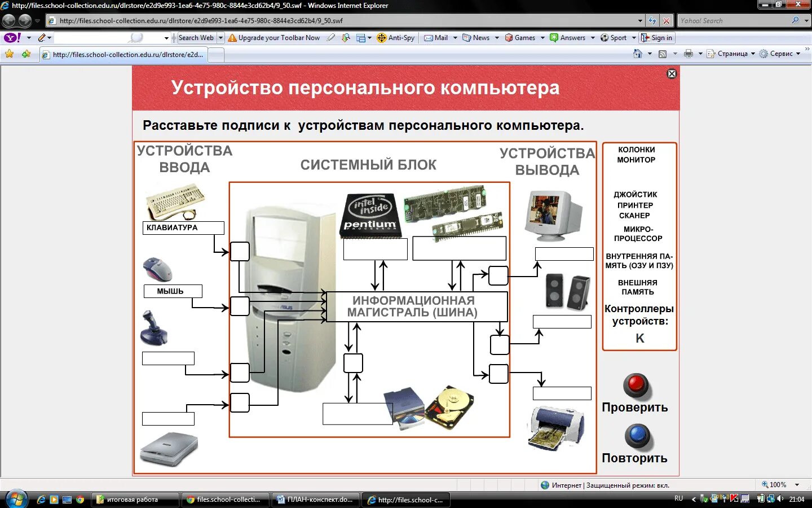Screen dimensions: 812x508
Task: Click the Forward navigation arrow
Action: [x=25, y=21]
